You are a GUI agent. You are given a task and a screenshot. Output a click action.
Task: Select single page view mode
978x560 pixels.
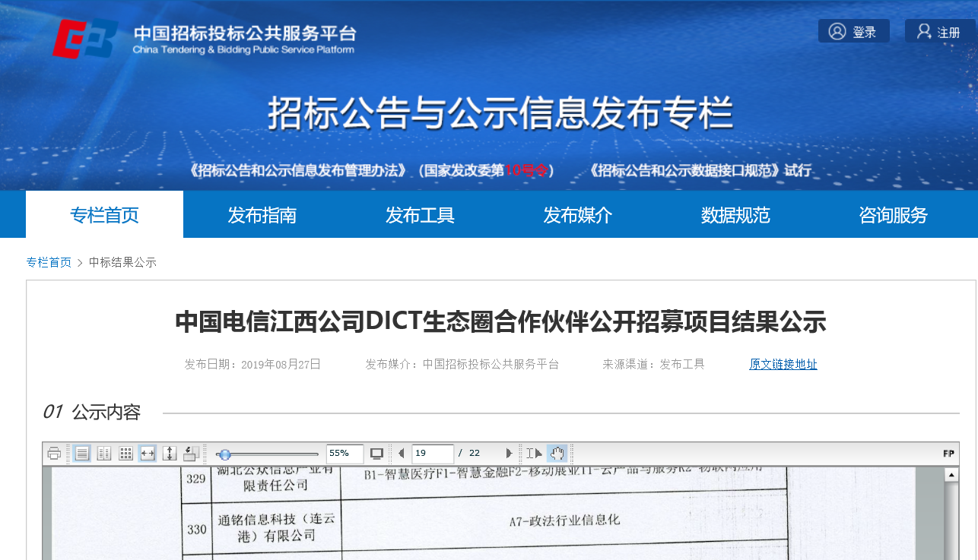coord(82,454)
